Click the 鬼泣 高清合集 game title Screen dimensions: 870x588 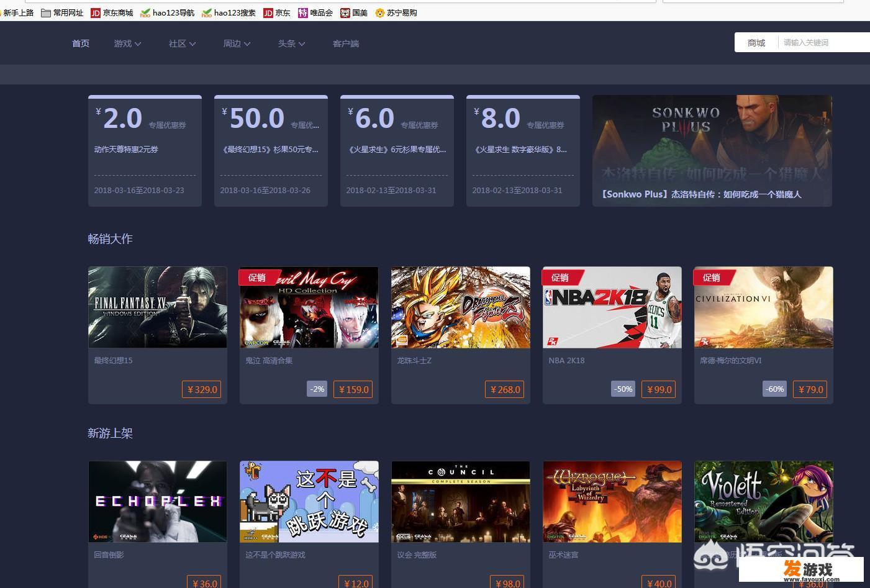[x=269, y=360]
